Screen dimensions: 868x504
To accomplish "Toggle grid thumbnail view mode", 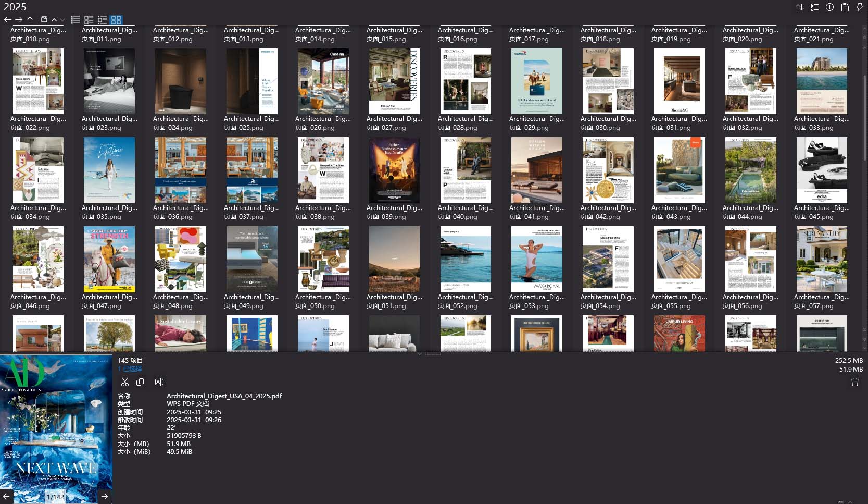I will [116, 19].
